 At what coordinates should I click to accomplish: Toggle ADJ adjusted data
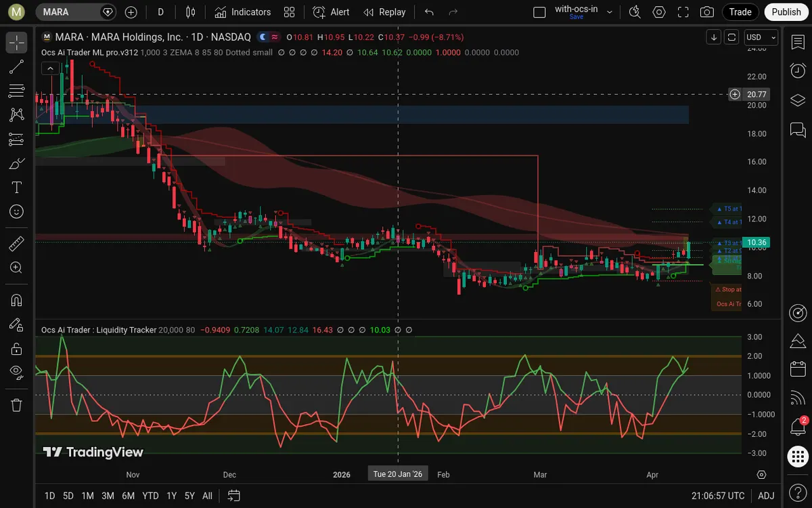tap(766, 496)
